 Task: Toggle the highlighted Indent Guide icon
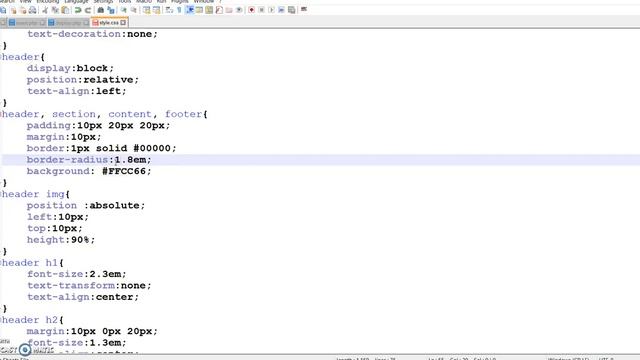(x=190, y=10)
